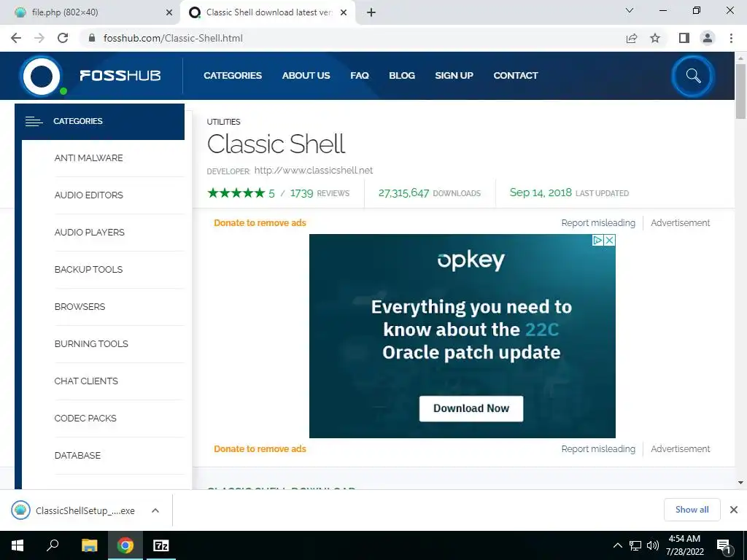Viewport: 747px width, 560px height.
Task: Open CATEGORIES in top navigation
Action: click(x=233, y=75)
